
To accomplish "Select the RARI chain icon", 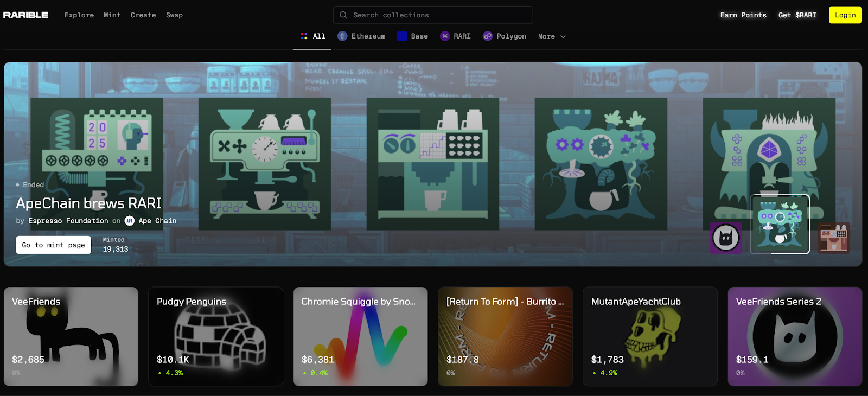I will coord(445,36).
